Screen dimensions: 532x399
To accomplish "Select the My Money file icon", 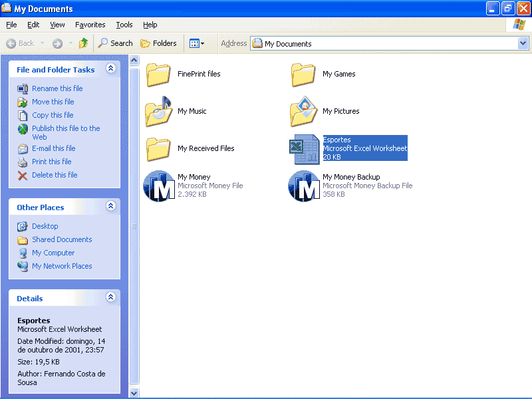I will 160,186.
